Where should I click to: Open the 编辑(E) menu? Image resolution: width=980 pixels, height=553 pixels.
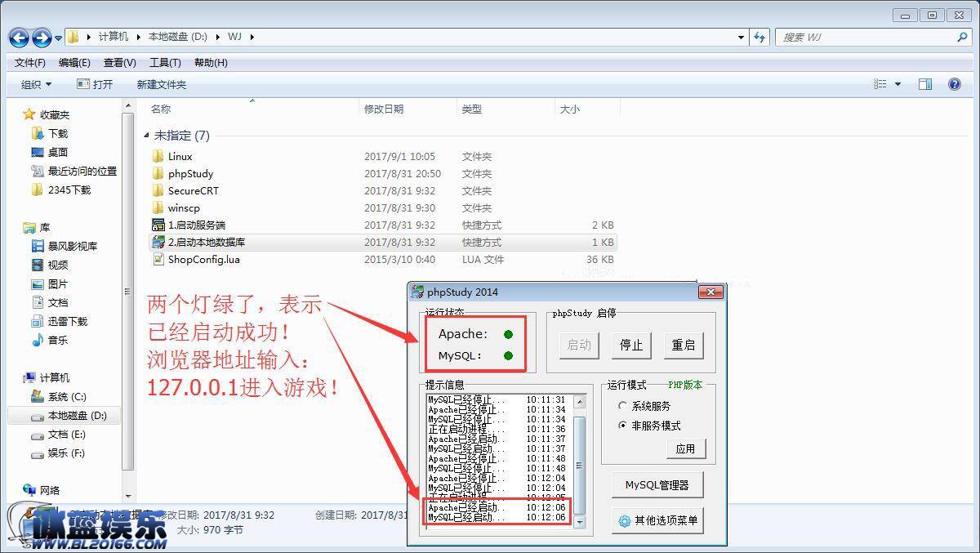(74, 63)
